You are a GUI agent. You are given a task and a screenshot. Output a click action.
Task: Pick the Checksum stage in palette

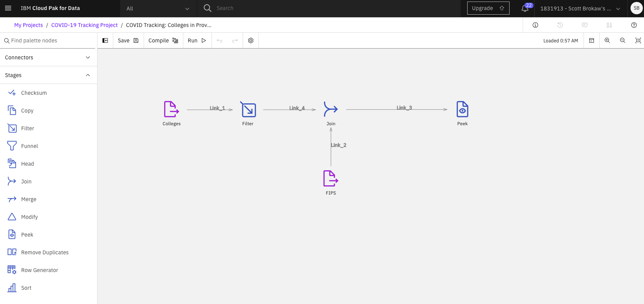pos(49,93)
